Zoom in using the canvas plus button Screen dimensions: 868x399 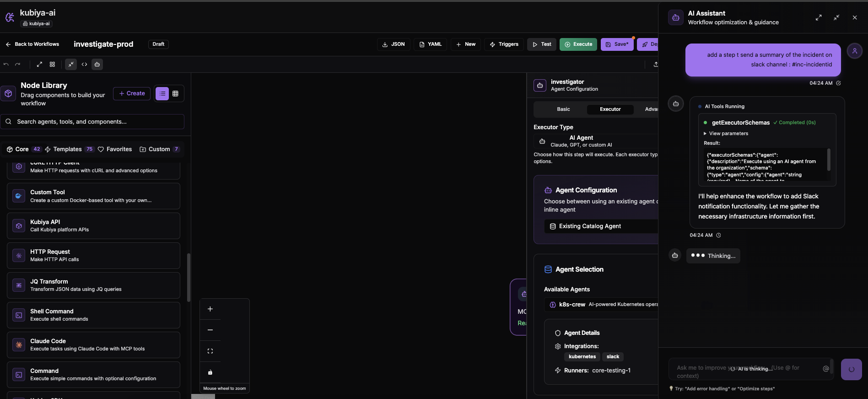pos(210,309)
